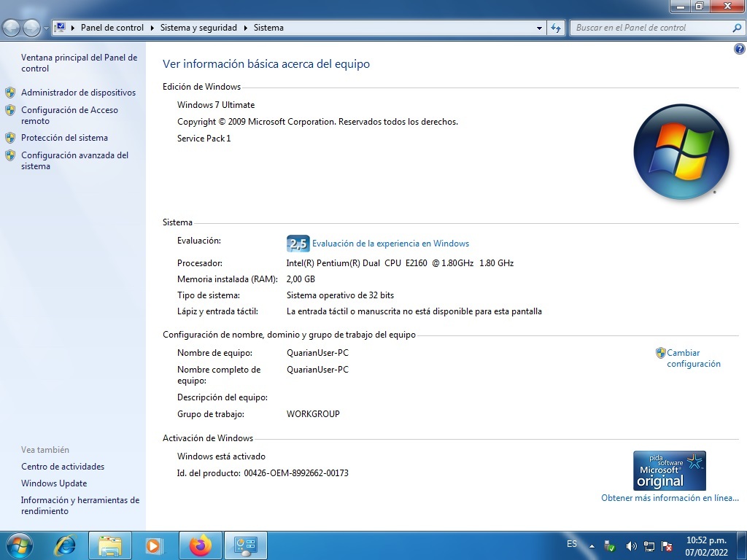The width and height of the screenshot is (747, 560).
Task: Select Sistema y seguridad breadcrumb
Action: (198, 28)
